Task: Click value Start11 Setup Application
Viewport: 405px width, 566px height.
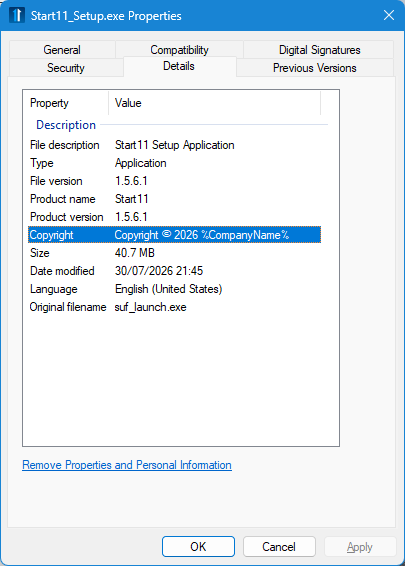Action: 175,145
